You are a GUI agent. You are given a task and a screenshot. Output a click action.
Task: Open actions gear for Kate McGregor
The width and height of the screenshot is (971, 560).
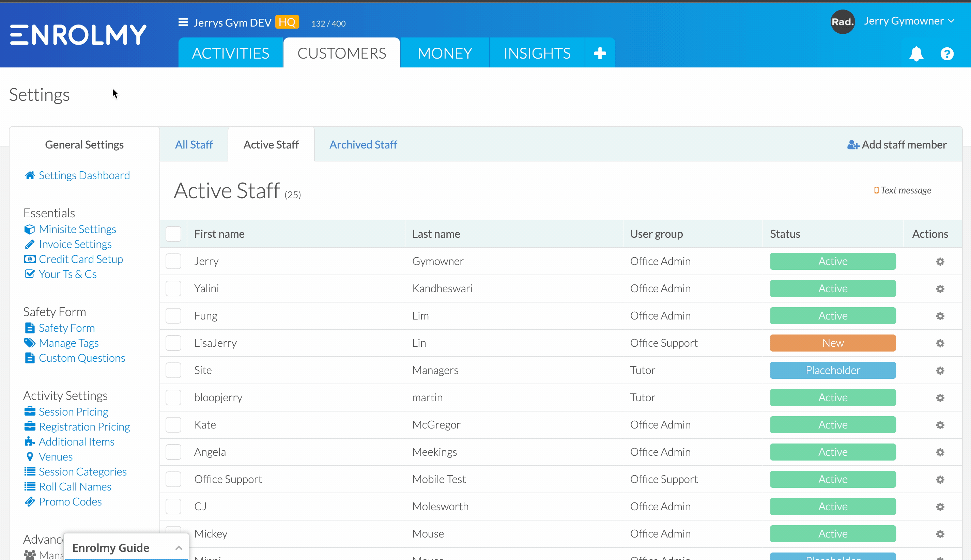(940, 425)
